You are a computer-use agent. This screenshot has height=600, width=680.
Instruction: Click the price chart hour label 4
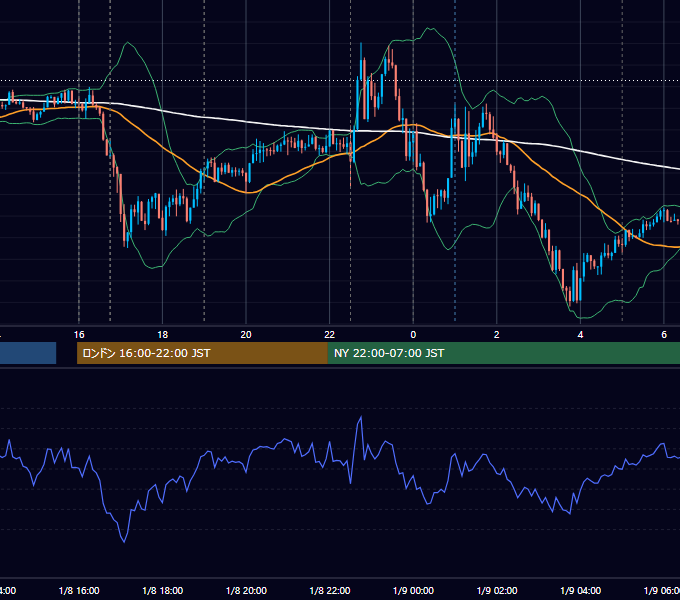click(580, 335)
